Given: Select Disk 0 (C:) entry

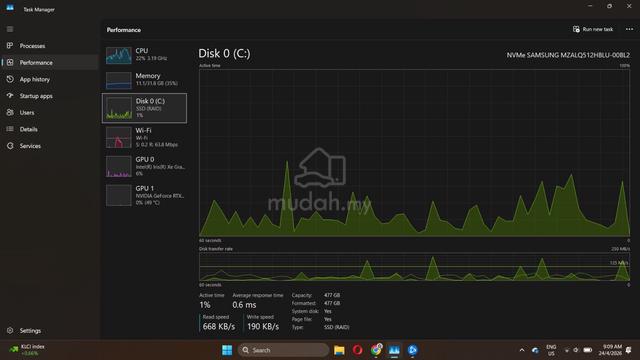Looking at the screenshot, I should [144, 108].
